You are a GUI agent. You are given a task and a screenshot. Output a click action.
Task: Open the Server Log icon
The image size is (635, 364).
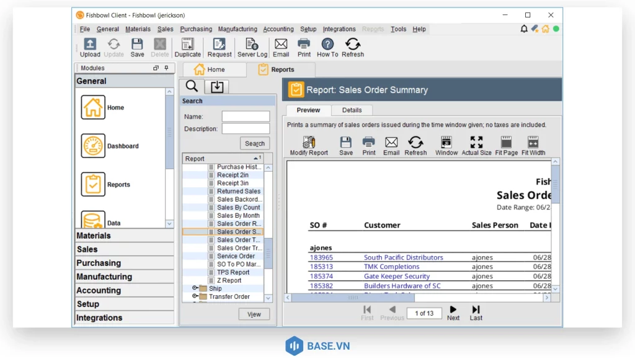coord(252,45)
